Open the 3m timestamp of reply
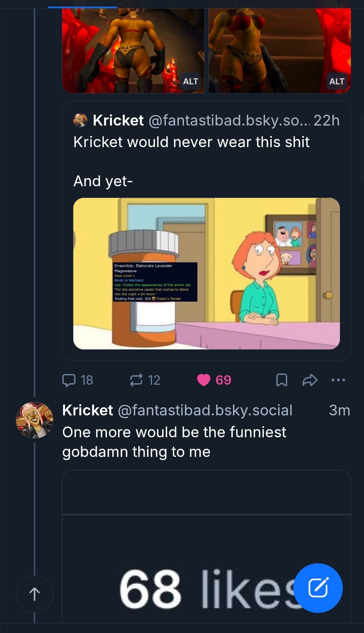The width and height of the screenshot is (364, 633). point(339,410)
